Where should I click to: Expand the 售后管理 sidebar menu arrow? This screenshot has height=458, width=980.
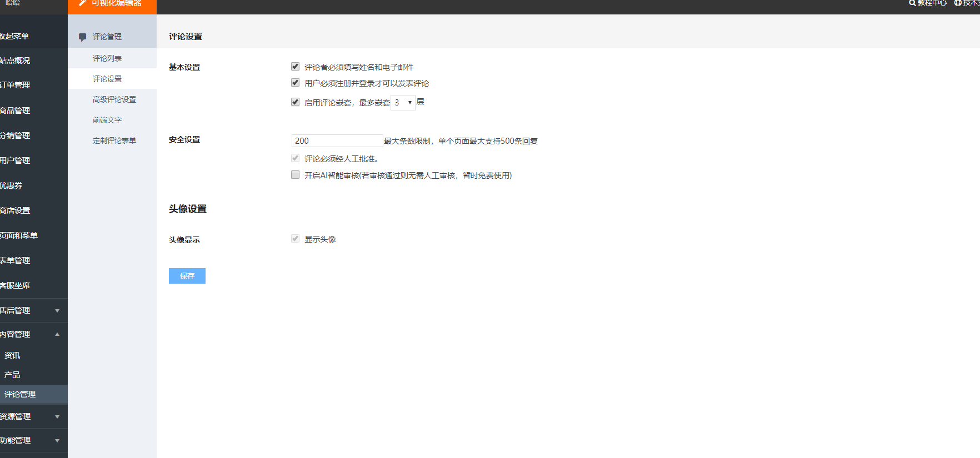tap(57, 311)
